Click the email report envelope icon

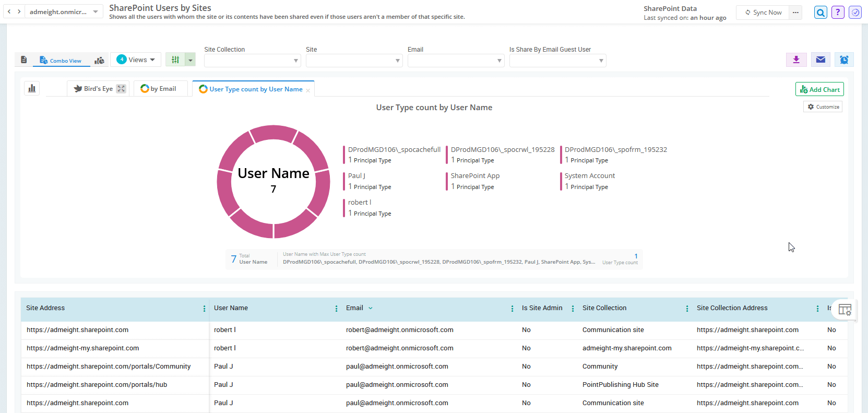[x=821, y=60]
